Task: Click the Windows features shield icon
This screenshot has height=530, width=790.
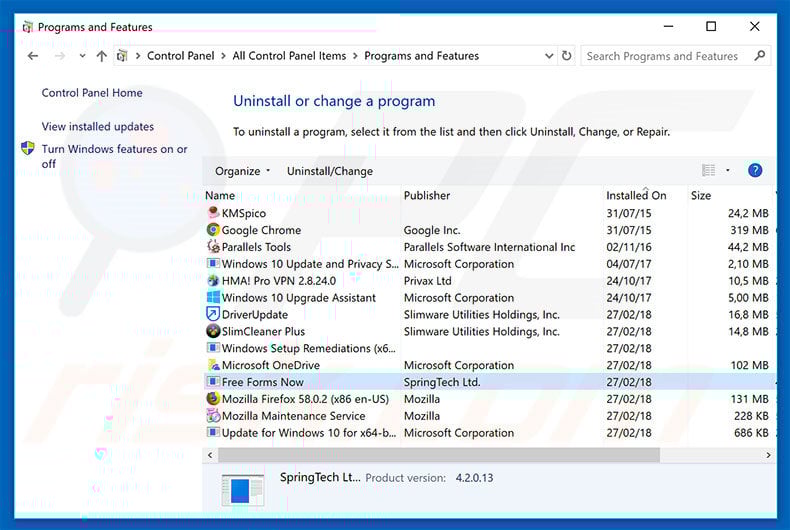Action: click(28, 148)
